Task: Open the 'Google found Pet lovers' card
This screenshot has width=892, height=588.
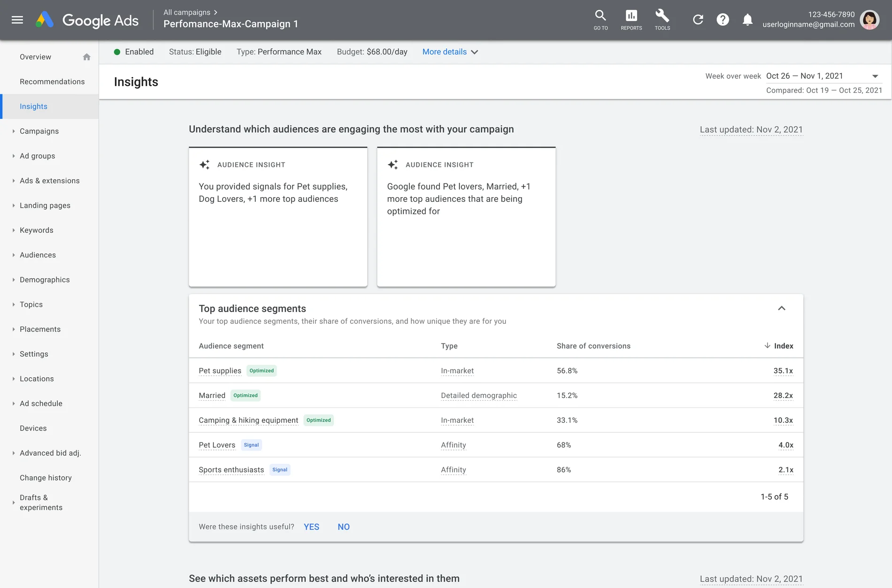Action: click(466, 217)
